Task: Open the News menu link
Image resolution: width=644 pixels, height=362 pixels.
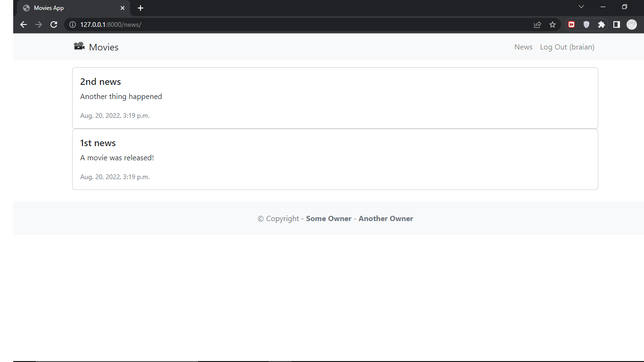Action: [x=523, y=47]
